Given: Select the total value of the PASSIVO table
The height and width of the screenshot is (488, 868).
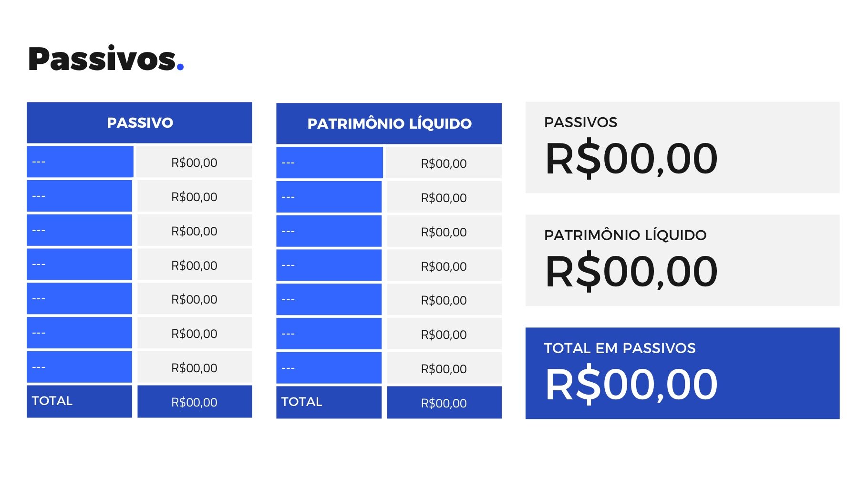Looking at the screenshot, I should (194, 402).
